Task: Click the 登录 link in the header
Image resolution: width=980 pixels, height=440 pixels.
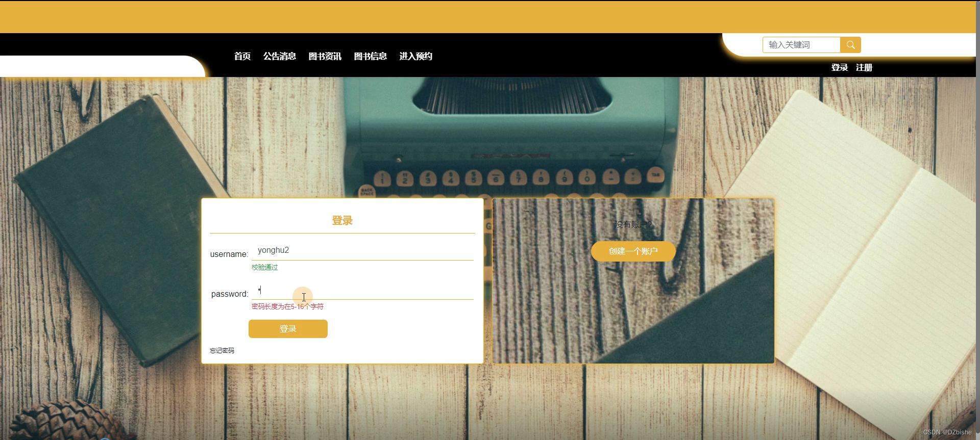Action: coord(840,67)
